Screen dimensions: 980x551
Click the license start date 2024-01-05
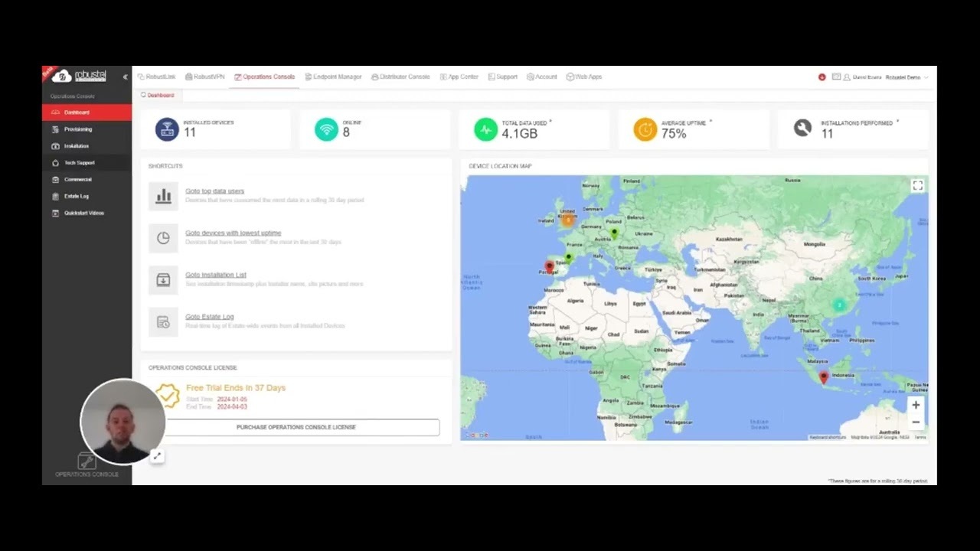(x=232, y=399)
